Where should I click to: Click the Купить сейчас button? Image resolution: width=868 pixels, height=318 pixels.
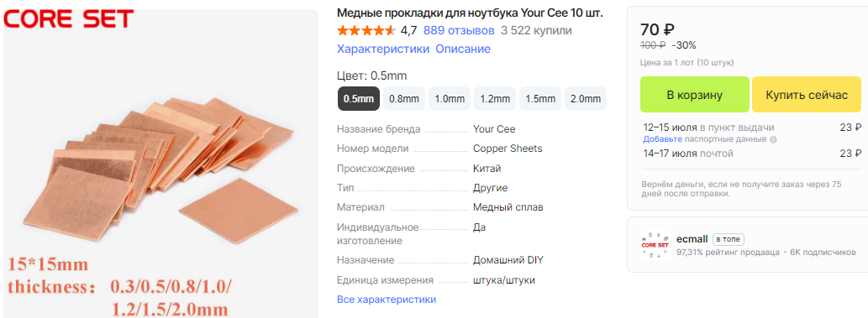(x=807, y=95)
